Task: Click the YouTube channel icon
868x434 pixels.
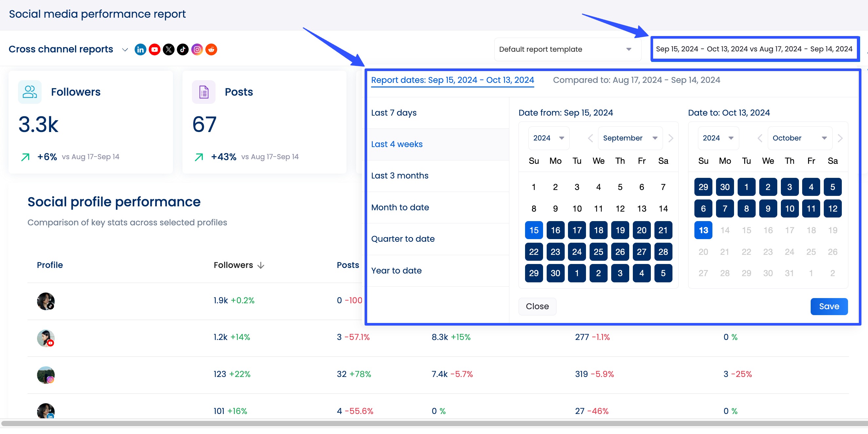Action: click(x=154, y=49)
